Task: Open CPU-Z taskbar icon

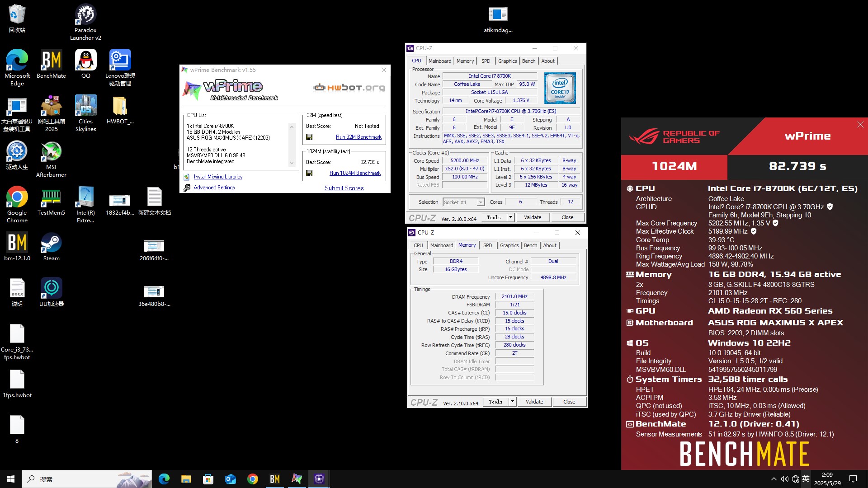Action: pos(319,479)
